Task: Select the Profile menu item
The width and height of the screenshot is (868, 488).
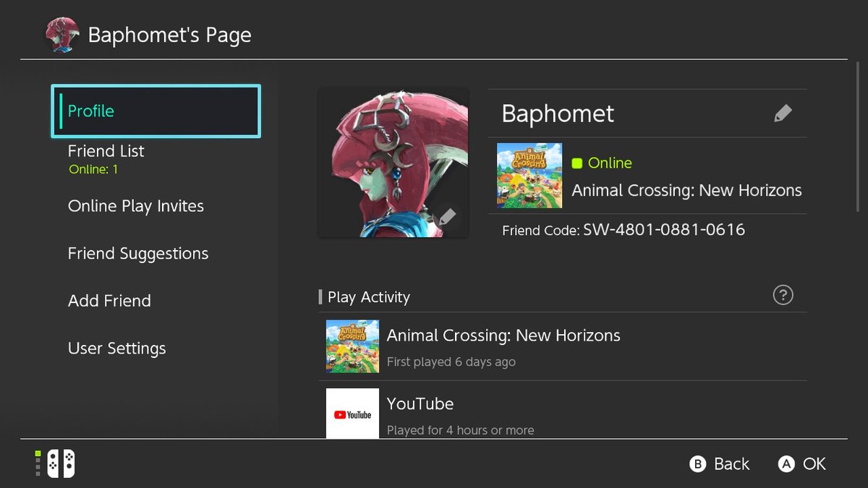Action: [x=156, y=111]
